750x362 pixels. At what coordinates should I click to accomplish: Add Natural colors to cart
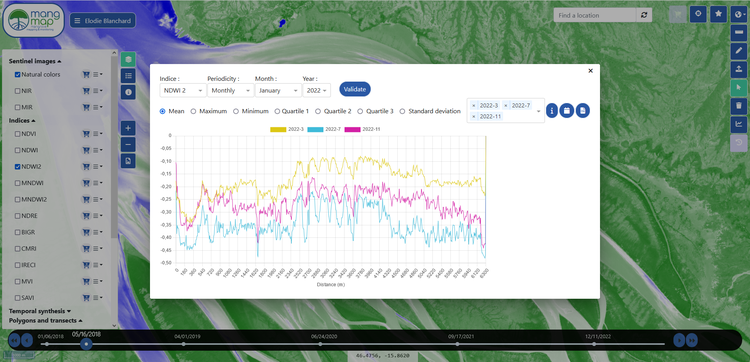pos(86,75)
